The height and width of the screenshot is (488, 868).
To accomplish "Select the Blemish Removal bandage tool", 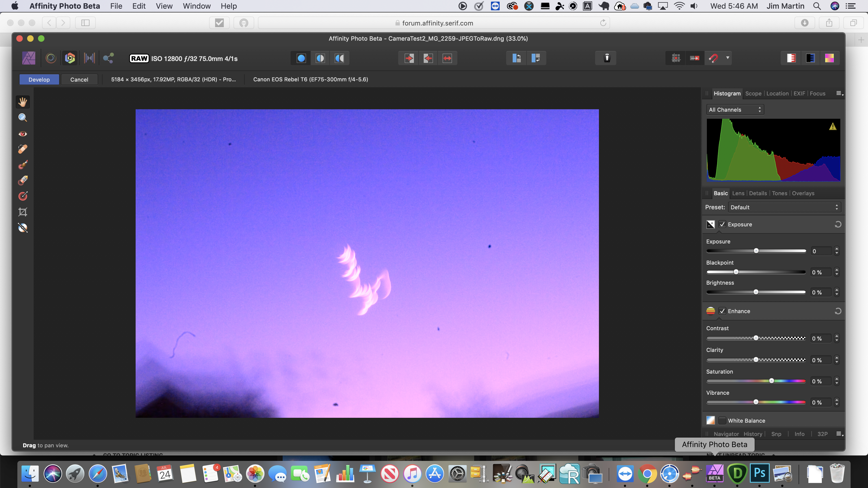I will (23, 149).
